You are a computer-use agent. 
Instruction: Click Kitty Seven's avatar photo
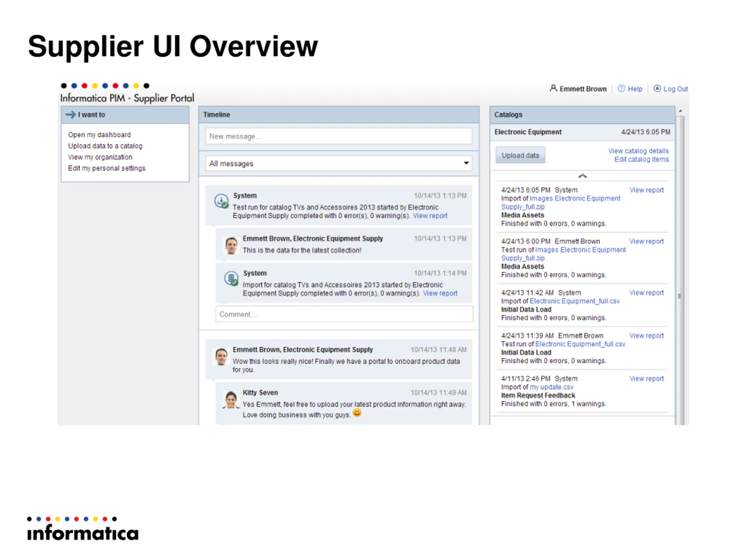(231, 400)
